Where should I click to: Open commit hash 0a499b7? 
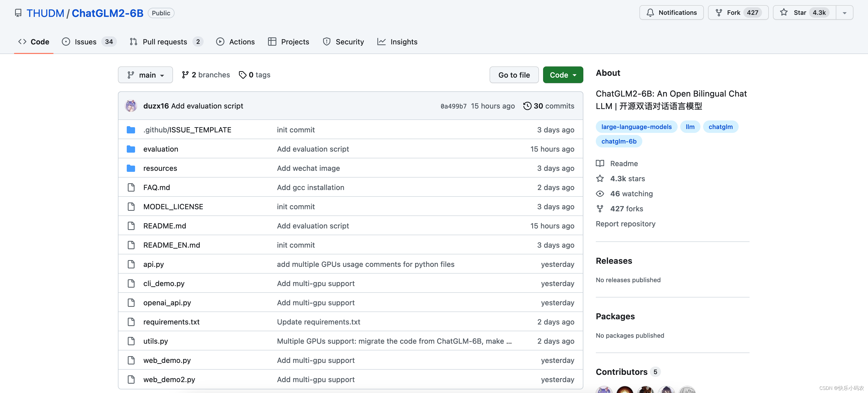click(453, 106)
